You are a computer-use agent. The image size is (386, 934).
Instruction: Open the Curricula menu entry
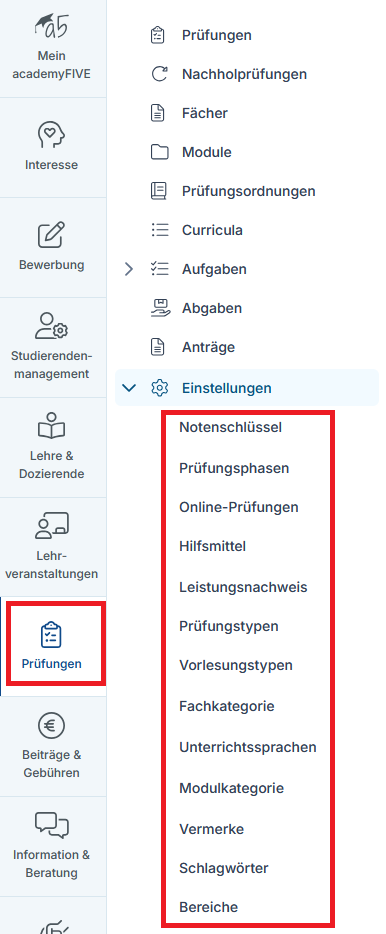(212, 230)
